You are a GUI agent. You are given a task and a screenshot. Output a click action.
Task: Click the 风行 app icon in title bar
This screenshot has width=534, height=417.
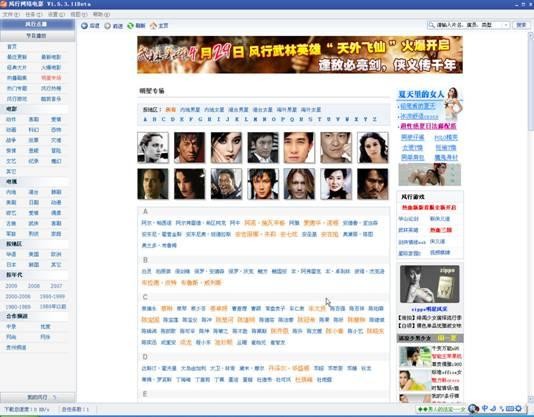[3, 4]
